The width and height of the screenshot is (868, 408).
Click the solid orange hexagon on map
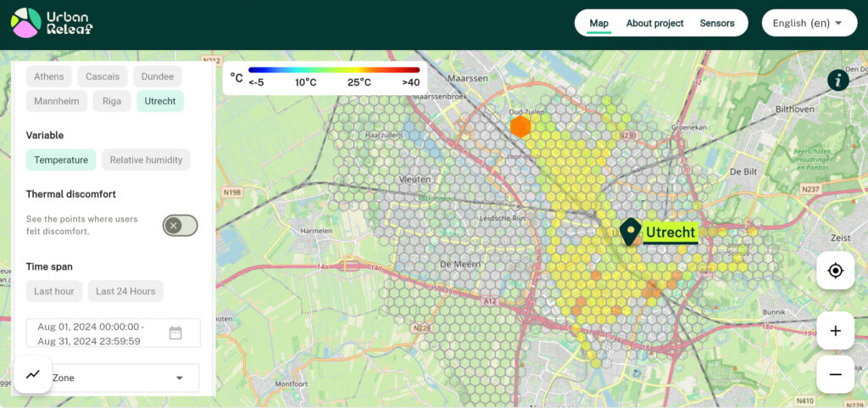point(520,127)
